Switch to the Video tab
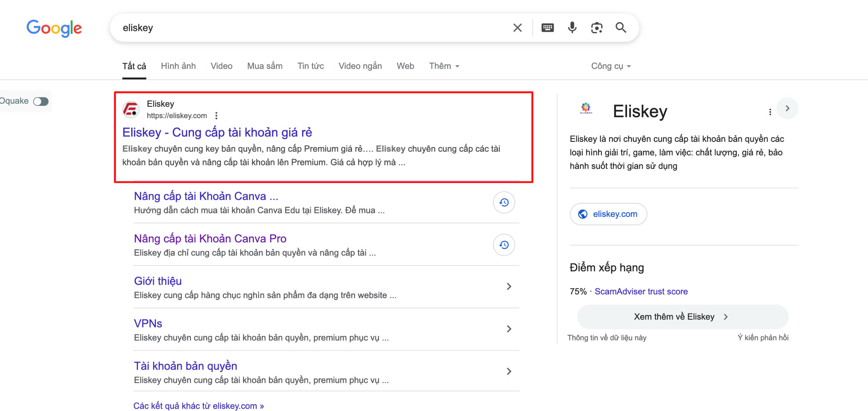The height and width of the screenshot is (411, 868). pos(221,66)
